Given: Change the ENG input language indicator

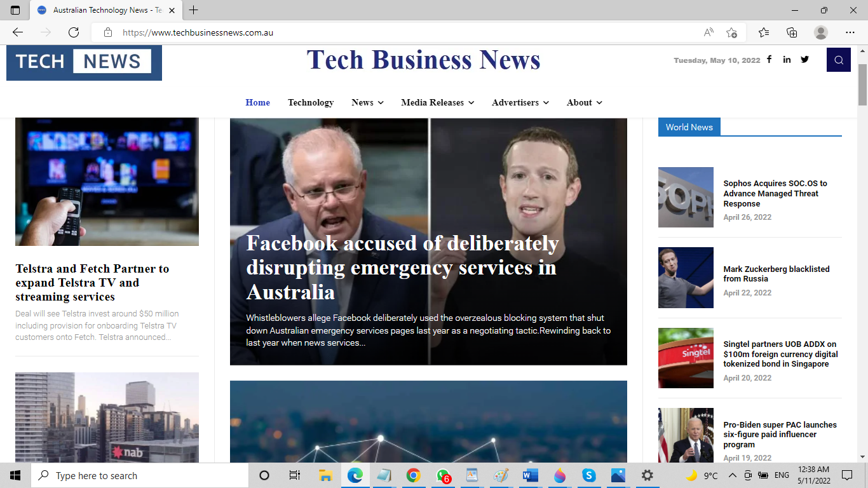Looking at the screenshot, I should pos(782,475).
